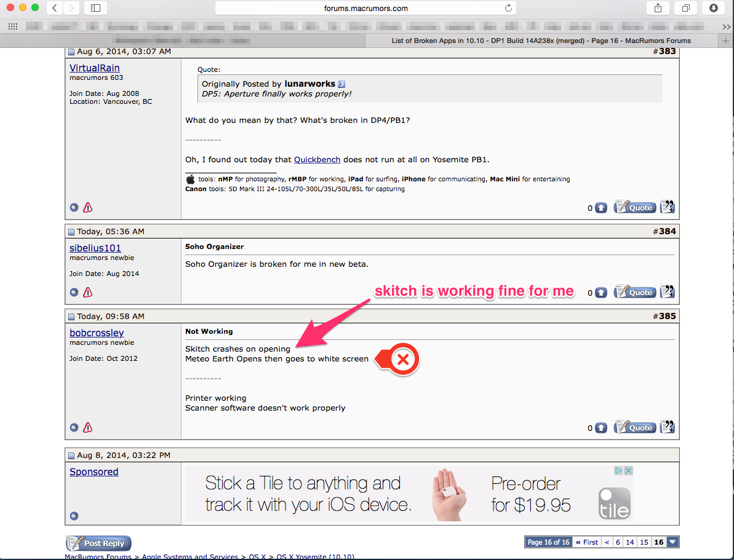Click the Sponsored post status icon
This screenshot has height=560, width=734.
pyautogui.click(x=74, y=516)
